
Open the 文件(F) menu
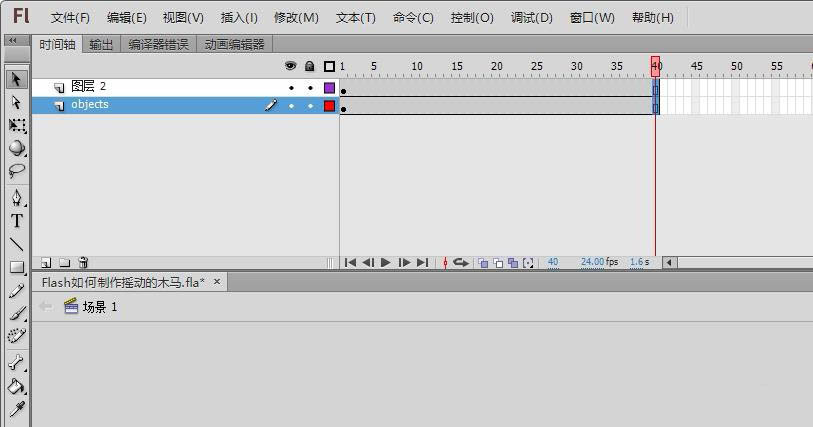point(71,18)
